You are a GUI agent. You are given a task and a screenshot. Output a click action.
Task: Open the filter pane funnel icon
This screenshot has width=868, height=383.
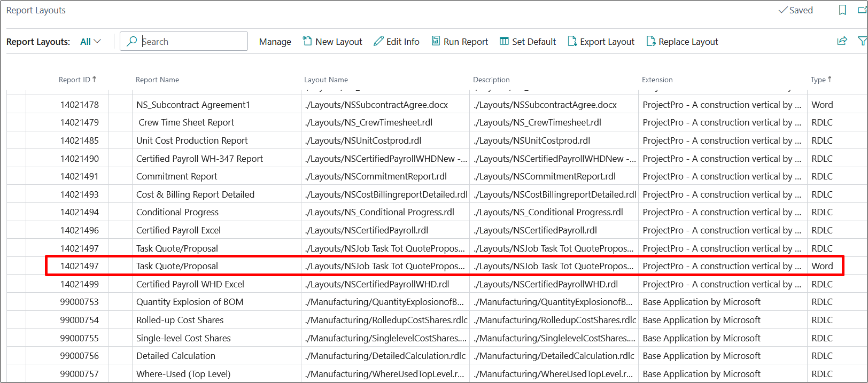click(x=862, y=41)
